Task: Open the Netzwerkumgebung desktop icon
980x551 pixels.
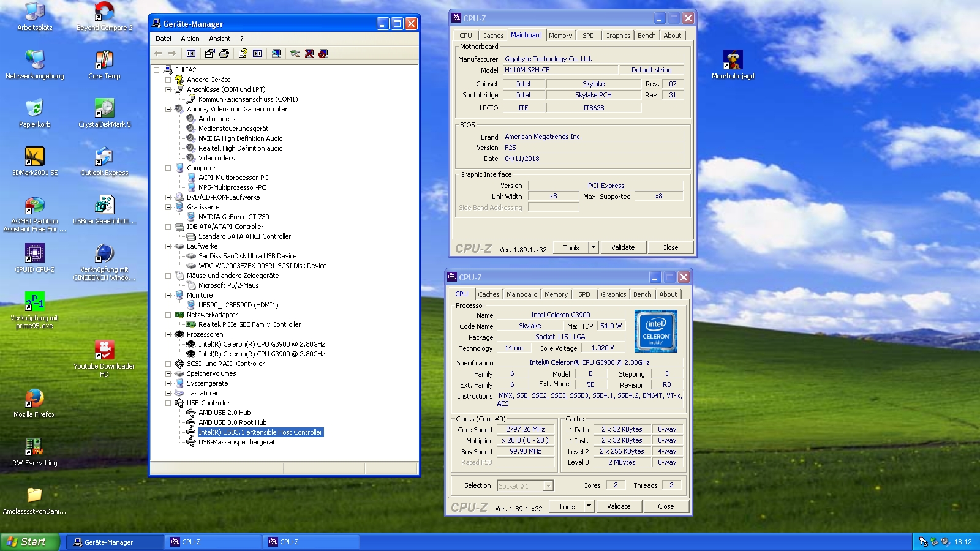Action: tap(35, 64)
